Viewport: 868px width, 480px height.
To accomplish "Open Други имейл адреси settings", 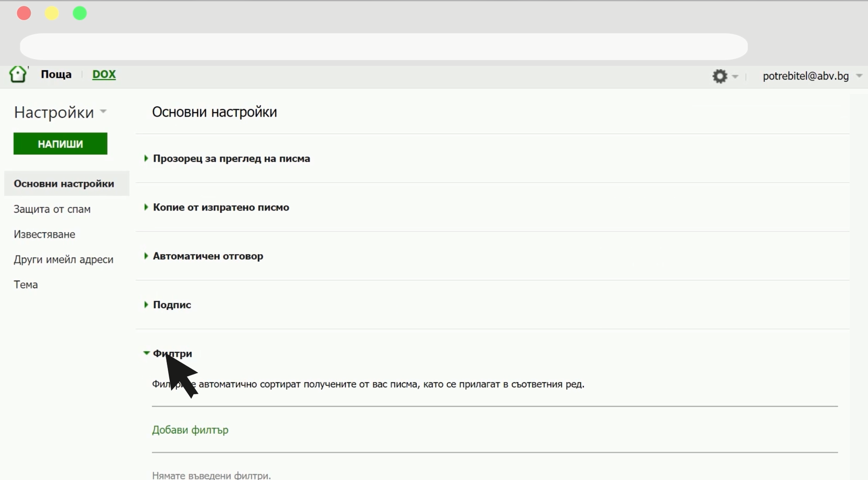I will pyautogui.click(x=64, y=260).
